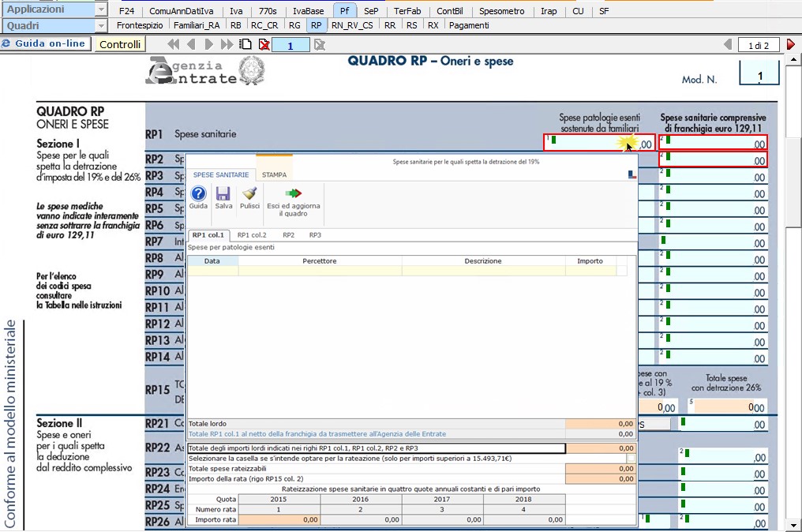Click the 2015 Importo rata cell

tap(279, 519)
